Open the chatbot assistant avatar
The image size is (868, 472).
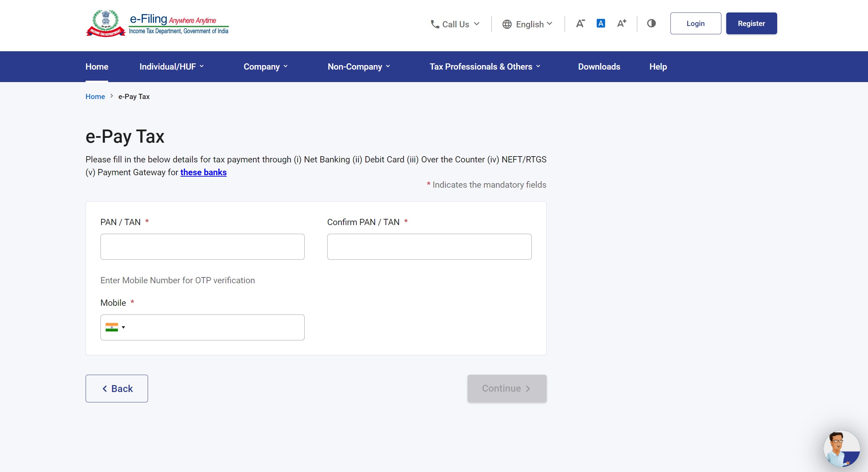tap(841, 448)
